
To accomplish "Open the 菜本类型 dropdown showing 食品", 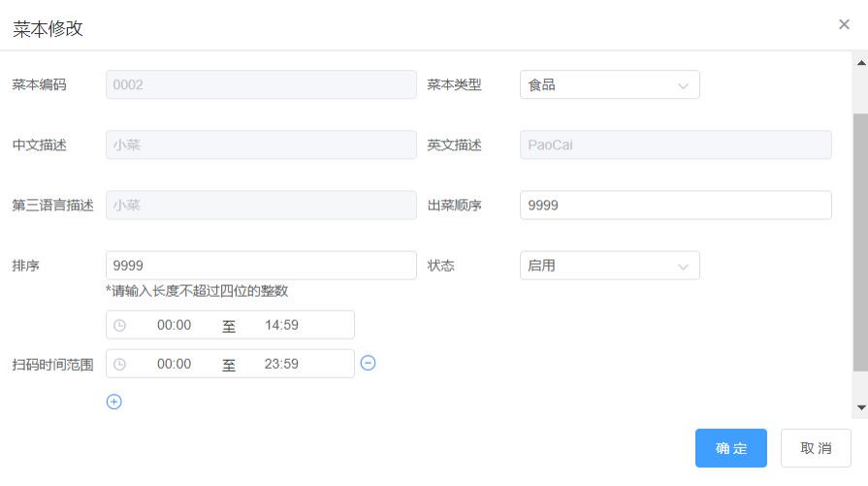I will (x=609, y=84).
